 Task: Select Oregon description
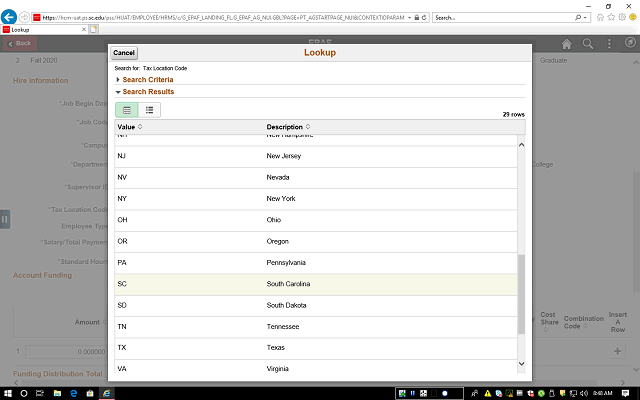tap(278, 241)
